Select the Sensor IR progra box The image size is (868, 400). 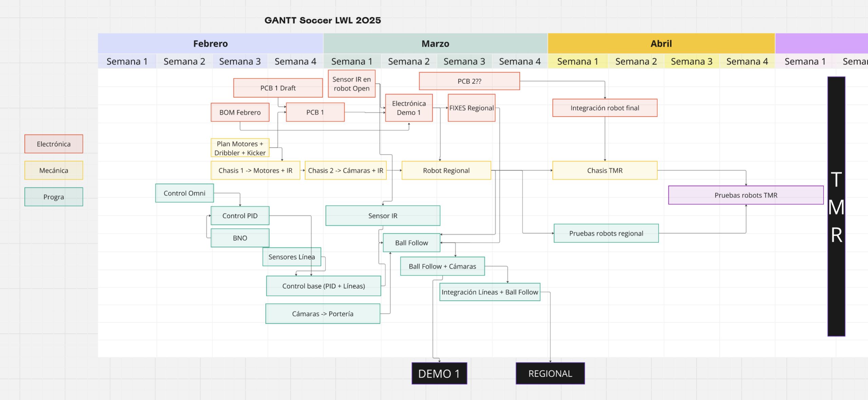point(383,216)
